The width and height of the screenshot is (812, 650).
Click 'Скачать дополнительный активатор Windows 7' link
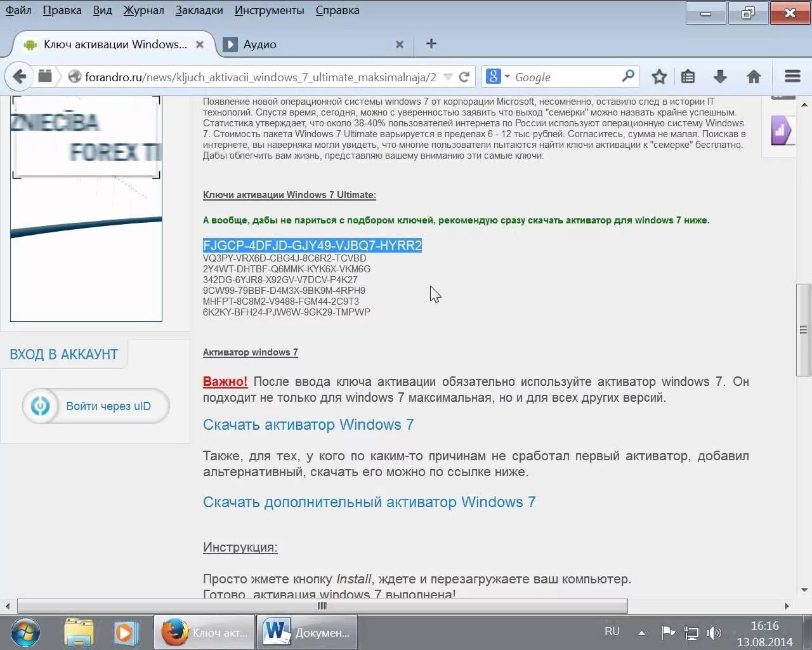click(369, 502)
